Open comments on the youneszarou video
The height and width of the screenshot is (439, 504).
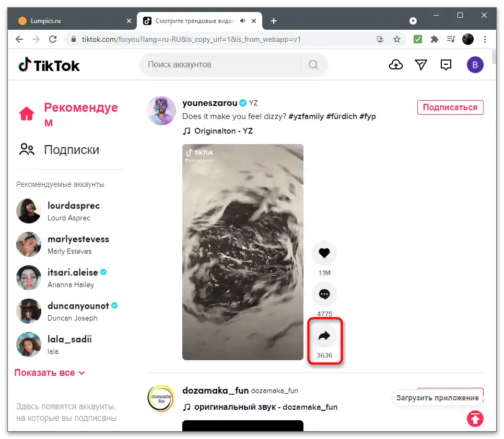click(324, 294)
